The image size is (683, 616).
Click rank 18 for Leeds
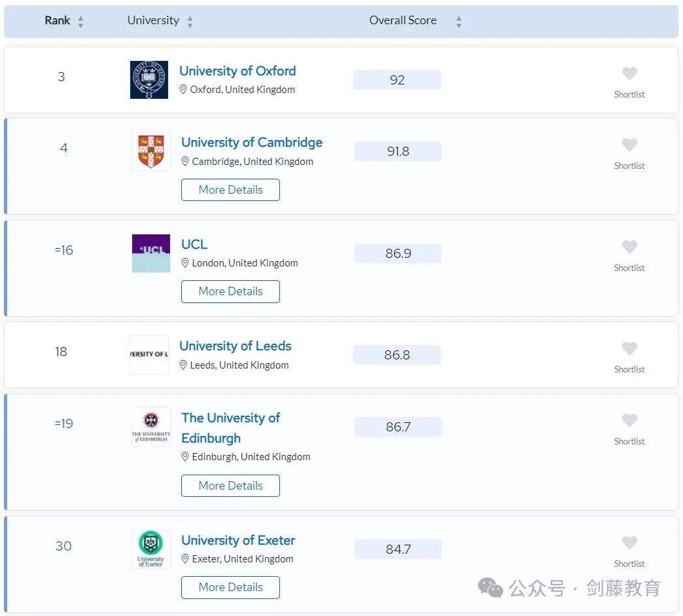(x=61, y=352)
